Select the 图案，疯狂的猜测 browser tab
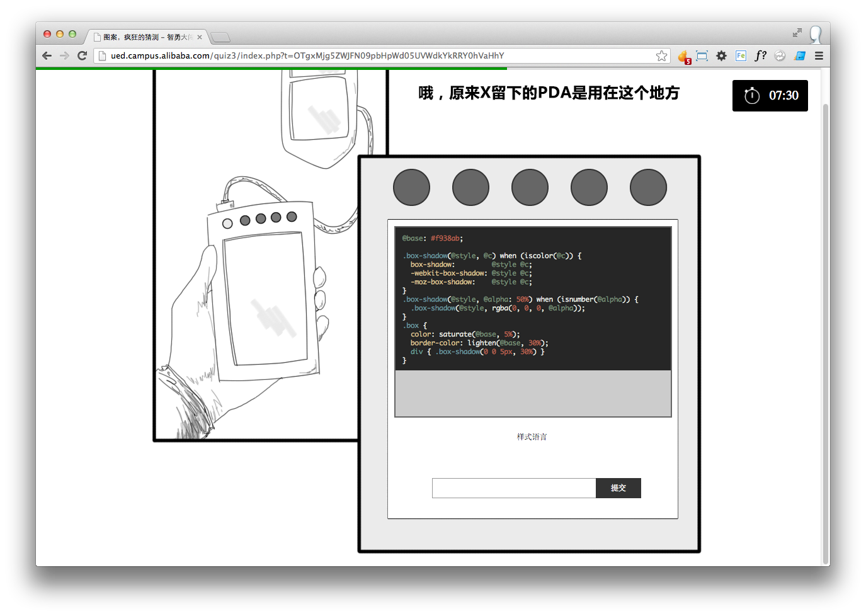The height and width of the screenshot is (616, 866). click(145, 37)
